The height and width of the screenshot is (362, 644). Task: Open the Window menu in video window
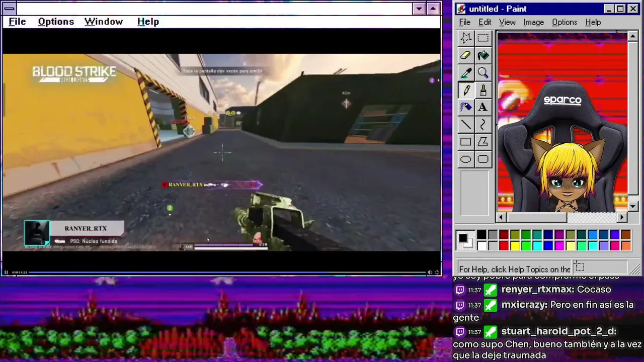[x=104, y=22]
